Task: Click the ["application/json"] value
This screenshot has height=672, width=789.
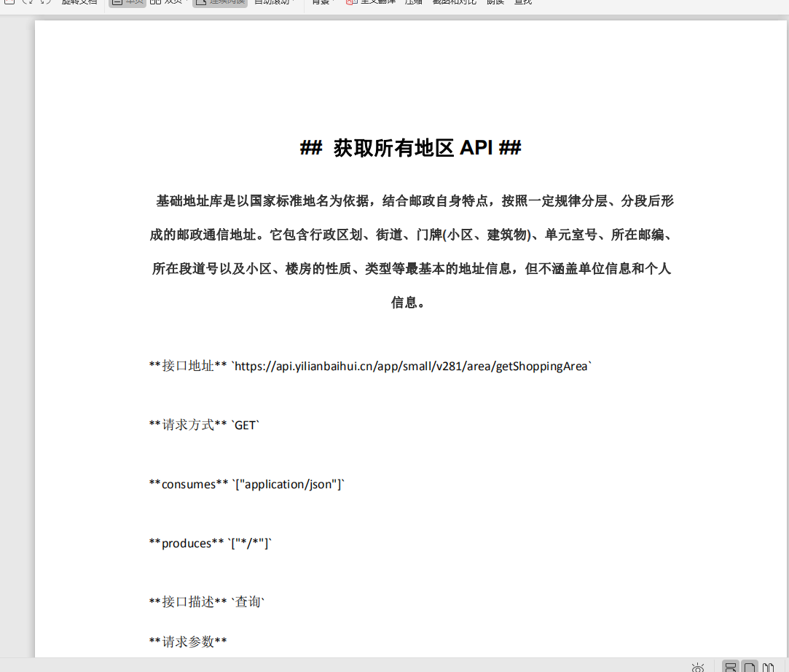Action: point(288,484)
